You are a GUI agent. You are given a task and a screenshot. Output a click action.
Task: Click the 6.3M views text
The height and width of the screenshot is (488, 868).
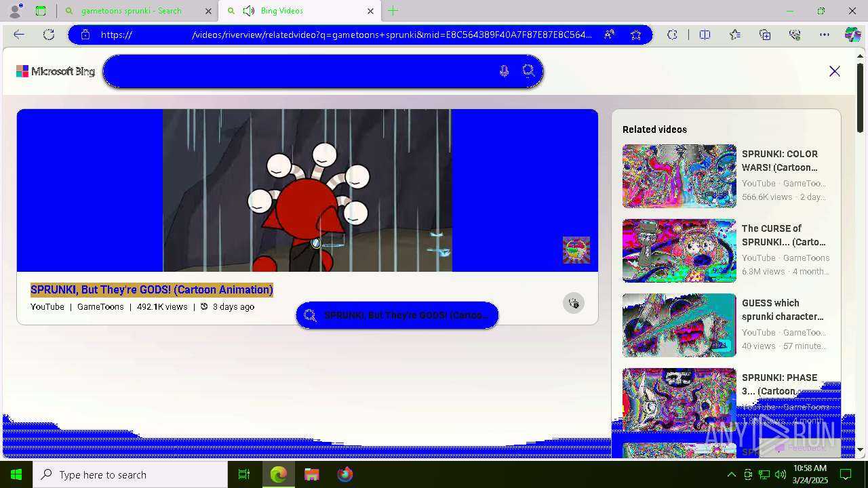click(764, 272)
